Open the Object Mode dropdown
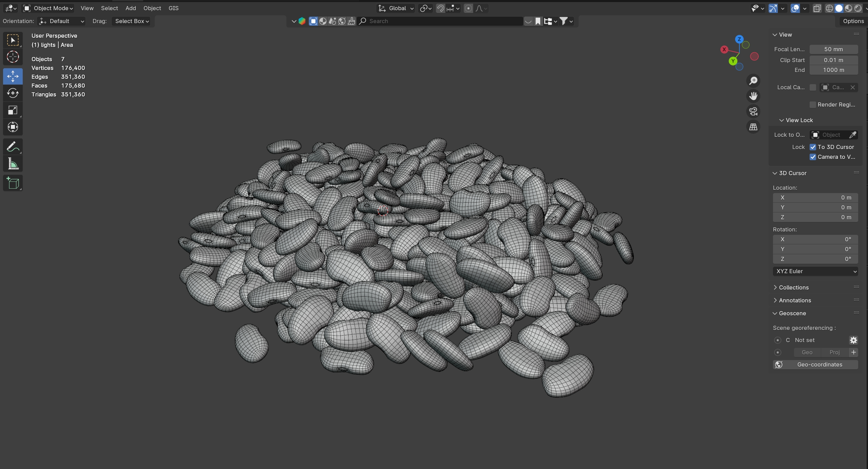The image size is (868, 469). tap(49, 8)
